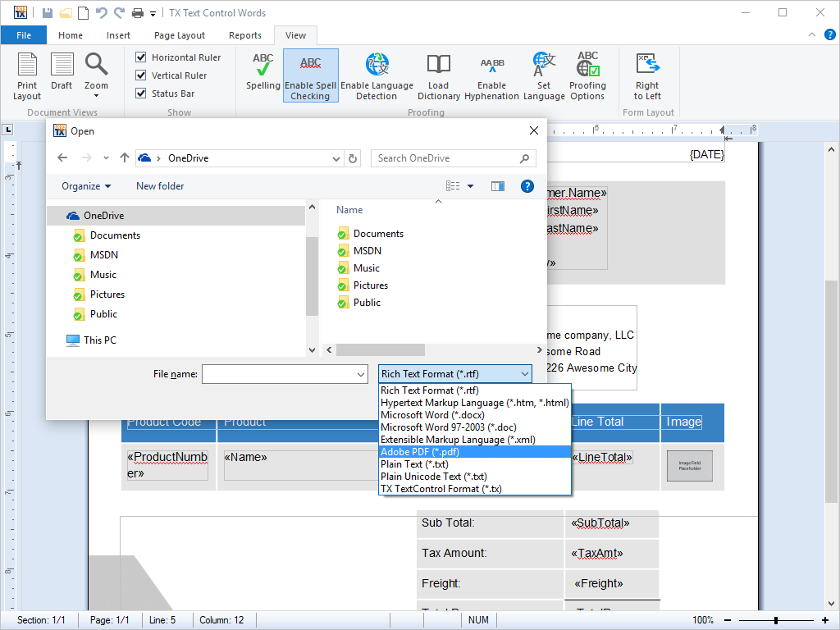Image resolution: width=840 pixels, height=630 pixels.
Task: Click the Search OneDrive input field
Action: click(x=446, y=158)
